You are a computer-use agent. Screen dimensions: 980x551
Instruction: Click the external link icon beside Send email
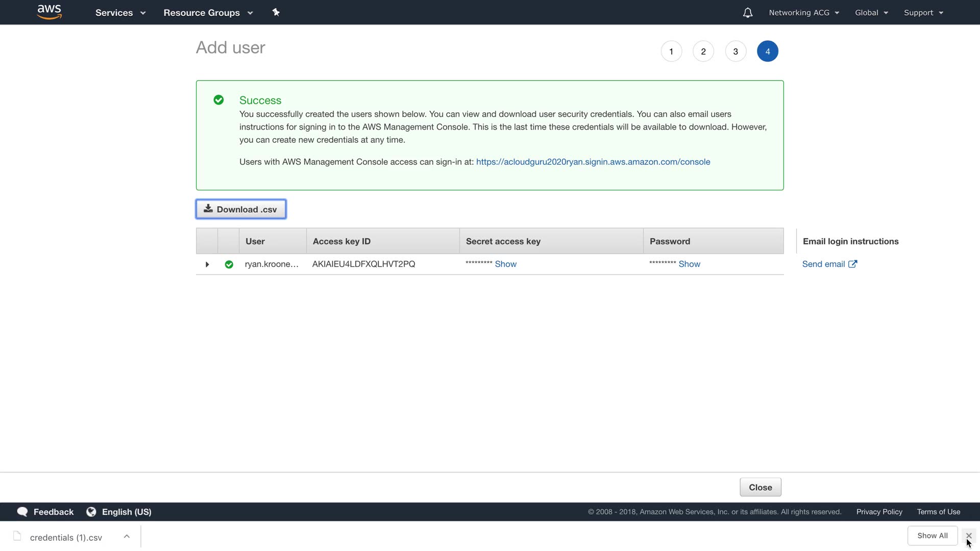click(852, 264)
